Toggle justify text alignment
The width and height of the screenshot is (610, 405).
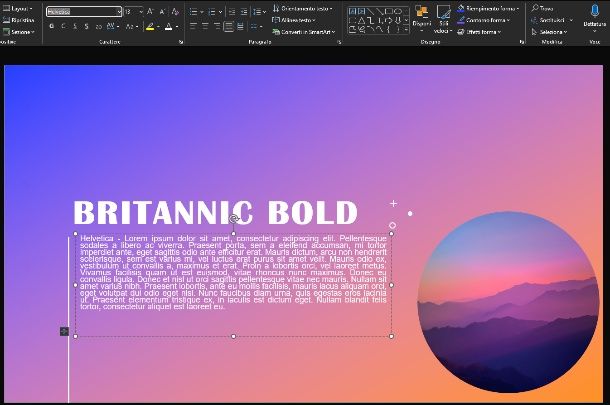tap(229, 26)
